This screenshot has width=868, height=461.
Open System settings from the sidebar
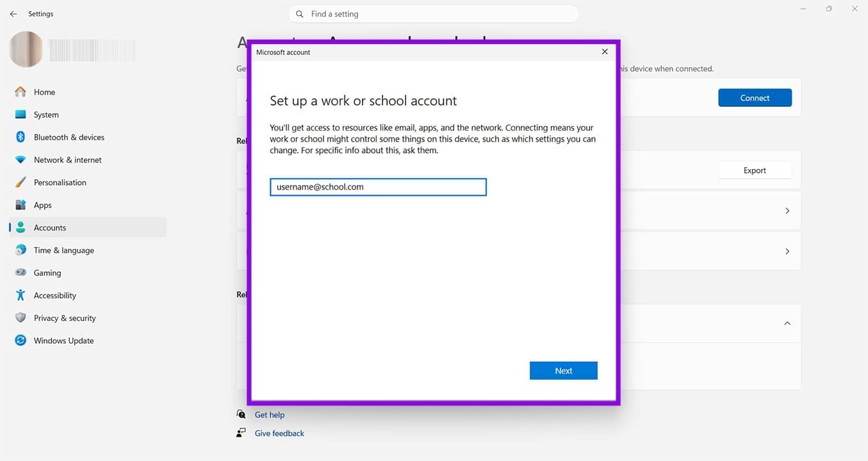[88, 115]
